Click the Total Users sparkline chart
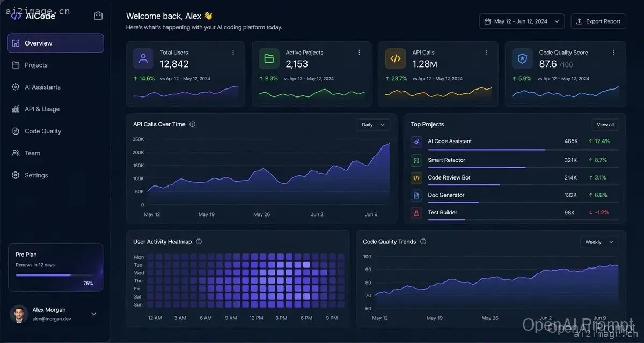The width and height of the screenshot is (644, 343). (186, 92)
